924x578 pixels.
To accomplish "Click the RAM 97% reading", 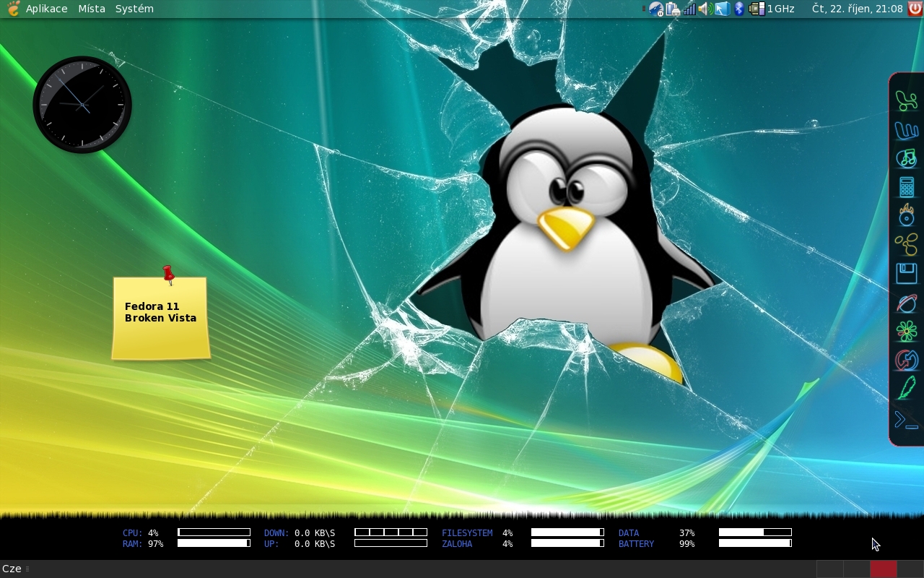I will [155, 544].
